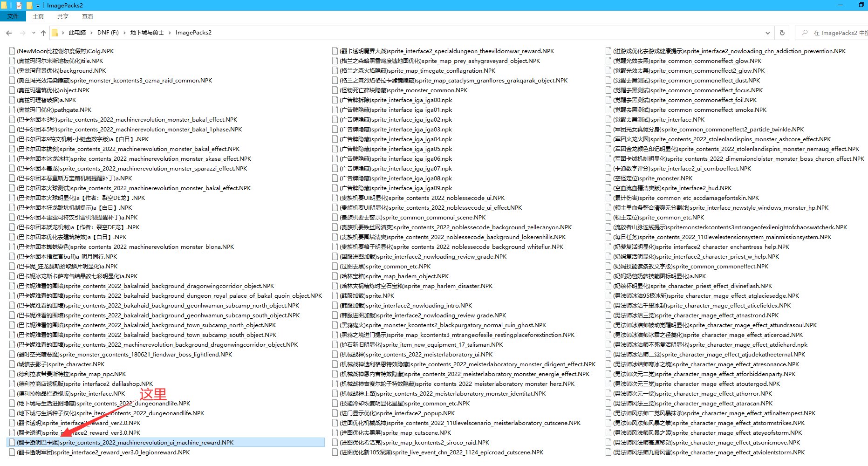Click the search magnifier icon
Image resolution: width=868 pixels, height=466 pixels.
click(x=805, y=33)
